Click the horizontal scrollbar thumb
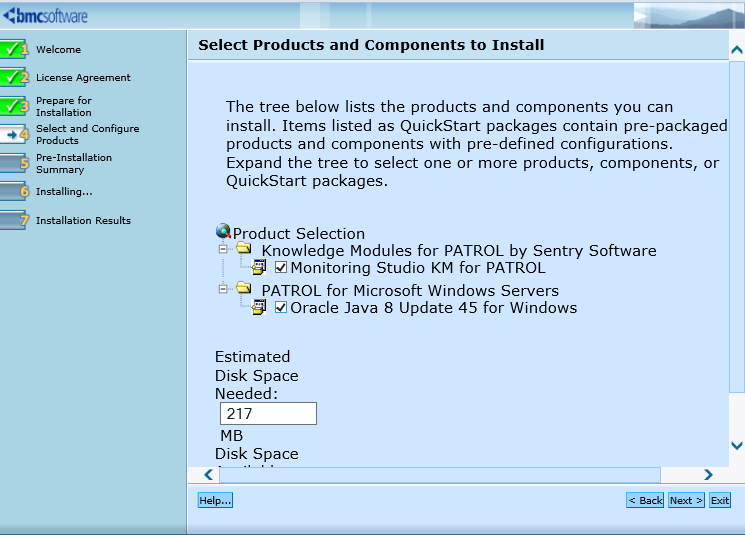The width and height of the screenshot is (745, 535). click(x=439, y=475)
